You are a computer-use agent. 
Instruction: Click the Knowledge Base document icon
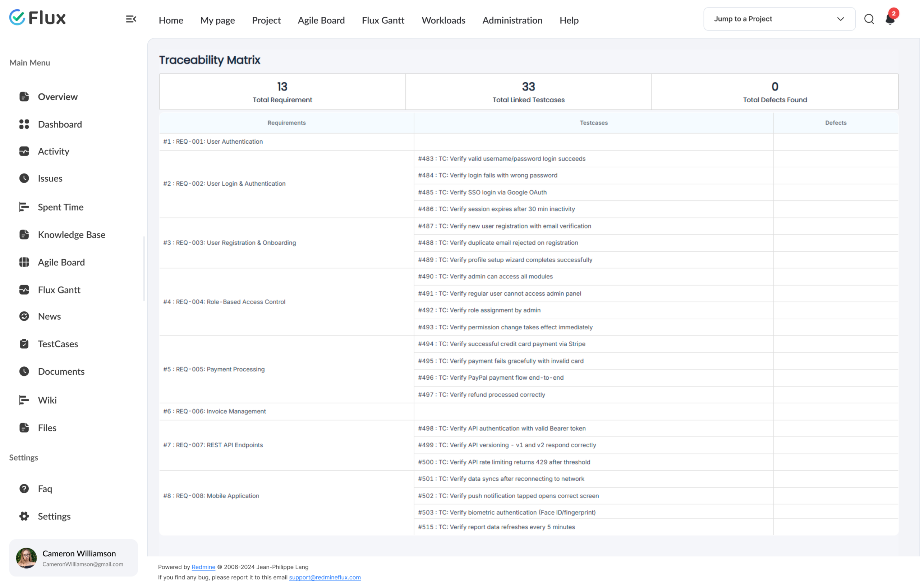[24, 235]
